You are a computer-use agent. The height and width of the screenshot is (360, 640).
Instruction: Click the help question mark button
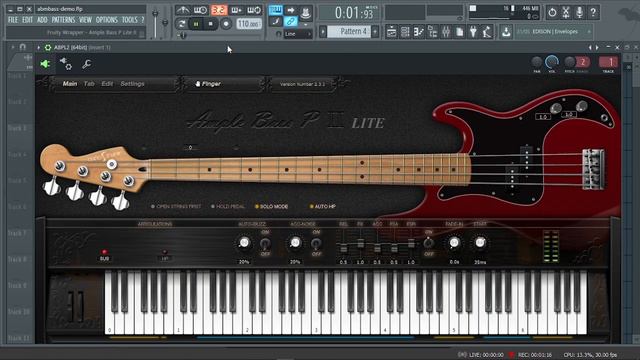[x=593, y=13]
